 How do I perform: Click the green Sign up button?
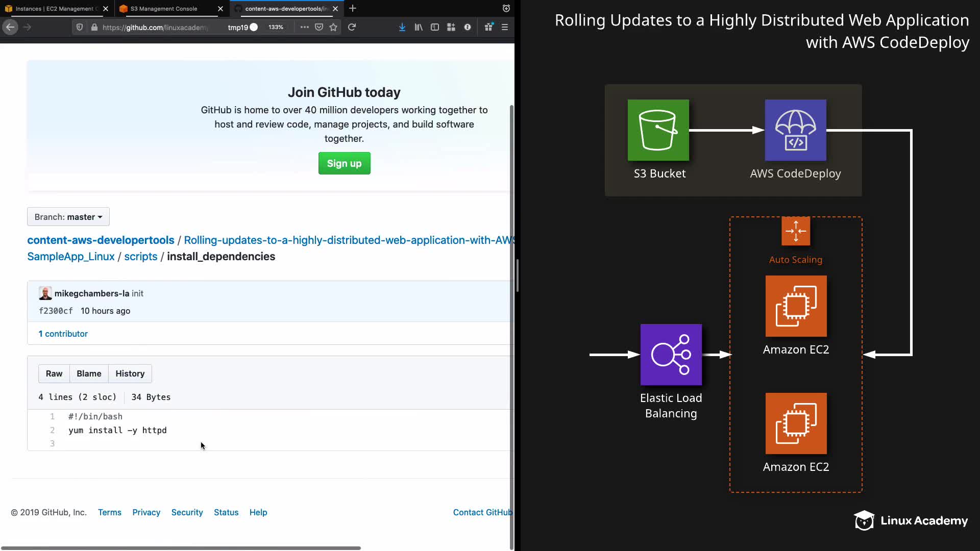point(344,163)
